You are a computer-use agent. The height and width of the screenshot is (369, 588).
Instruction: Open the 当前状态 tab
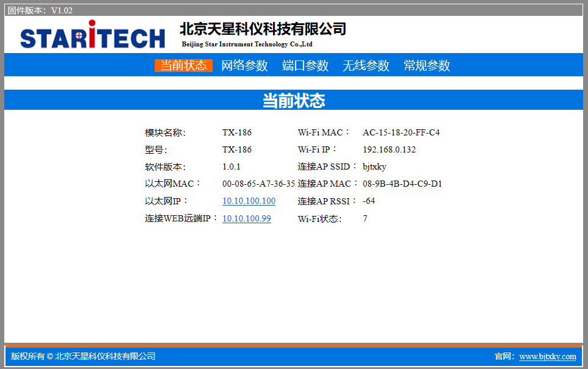click(183, 66)
